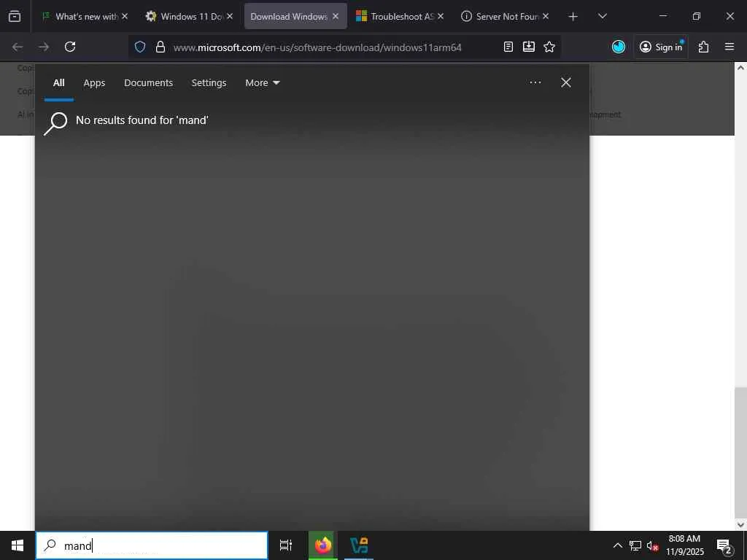Open the VS-style app on taskbar
Viewport: 747px width, 560px height.
tap(359, 545)
